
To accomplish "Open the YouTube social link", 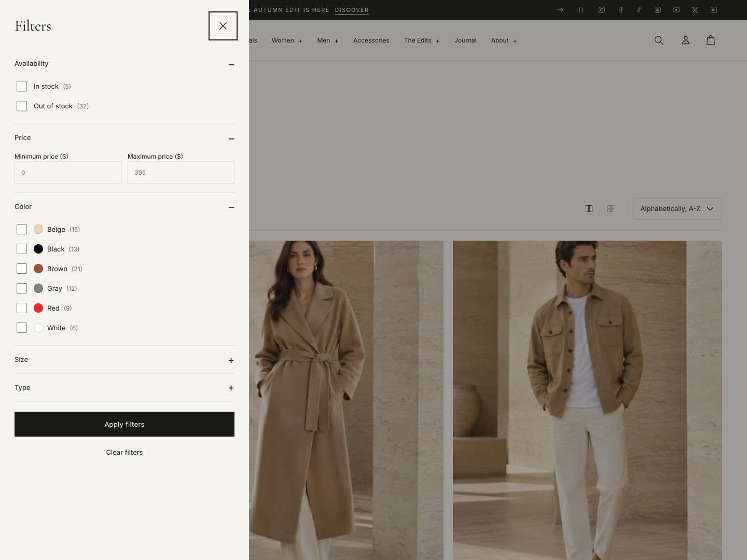I will point(676,10).
